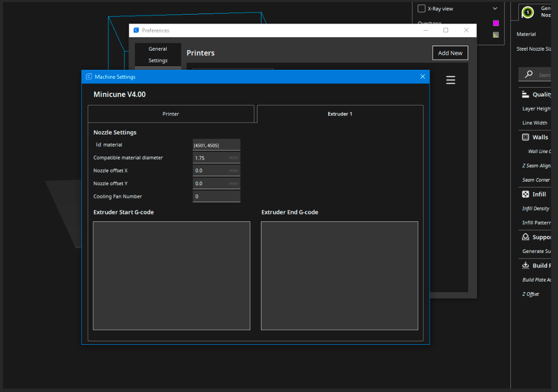Image resolution: width=558 pixels, height=392 pixels.
Task: Select extruder 1 icon in side panel
Action: pyautogui.click(x=528, y=13)
